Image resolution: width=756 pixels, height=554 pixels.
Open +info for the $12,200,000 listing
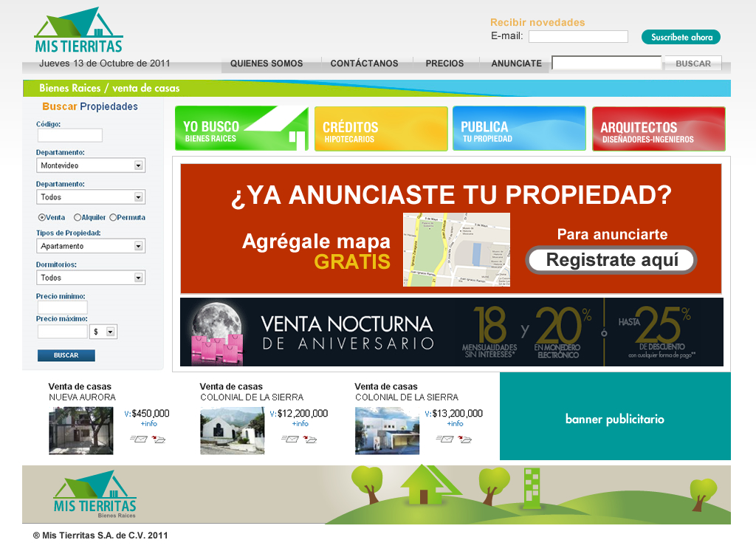point(300,423)
